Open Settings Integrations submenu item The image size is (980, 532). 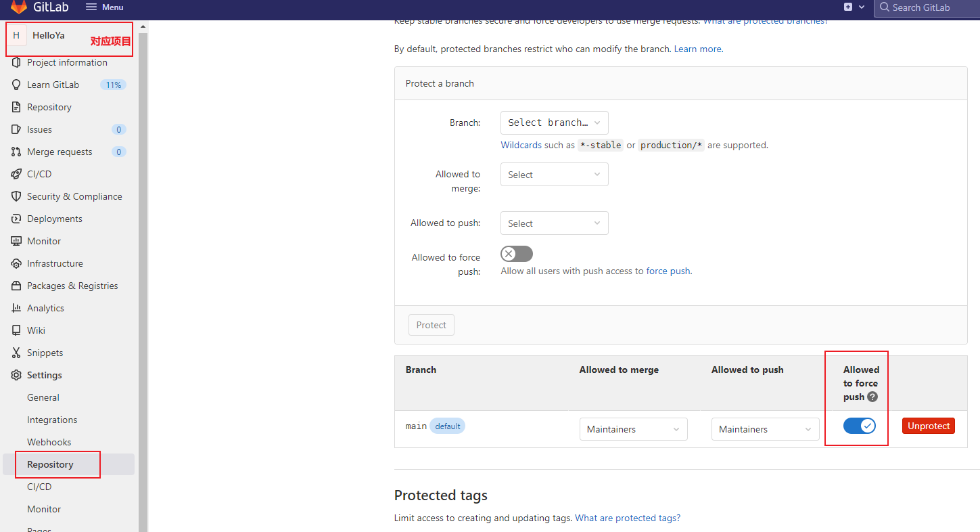[x=52, y=420]
